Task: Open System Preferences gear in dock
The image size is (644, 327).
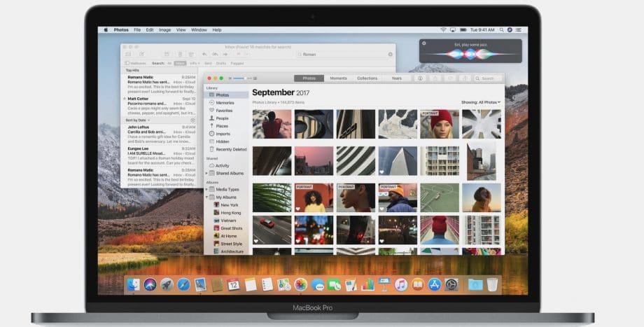Action: pos(451,284)
